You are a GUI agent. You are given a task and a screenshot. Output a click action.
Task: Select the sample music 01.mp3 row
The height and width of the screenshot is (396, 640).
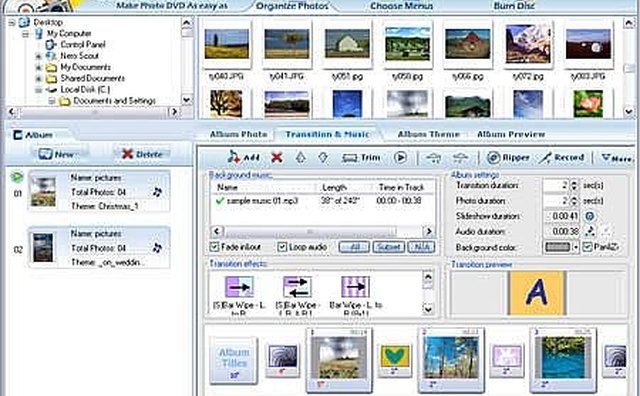[322, 201]
